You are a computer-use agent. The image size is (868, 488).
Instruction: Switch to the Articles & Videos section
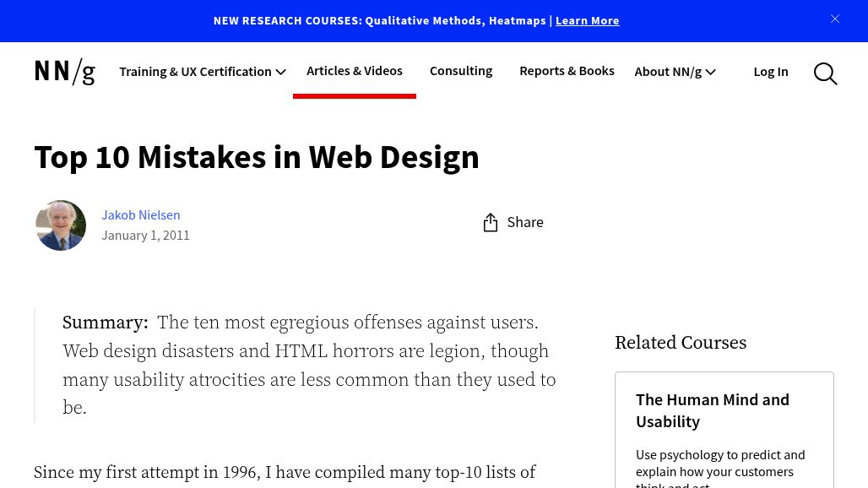(354, 70)
